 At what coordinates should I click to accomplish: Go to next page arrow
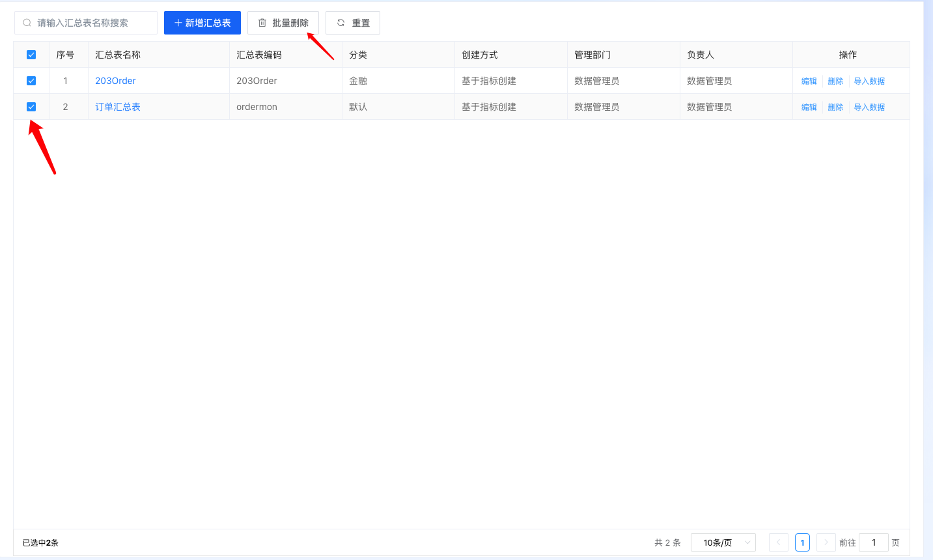point(826,542)
